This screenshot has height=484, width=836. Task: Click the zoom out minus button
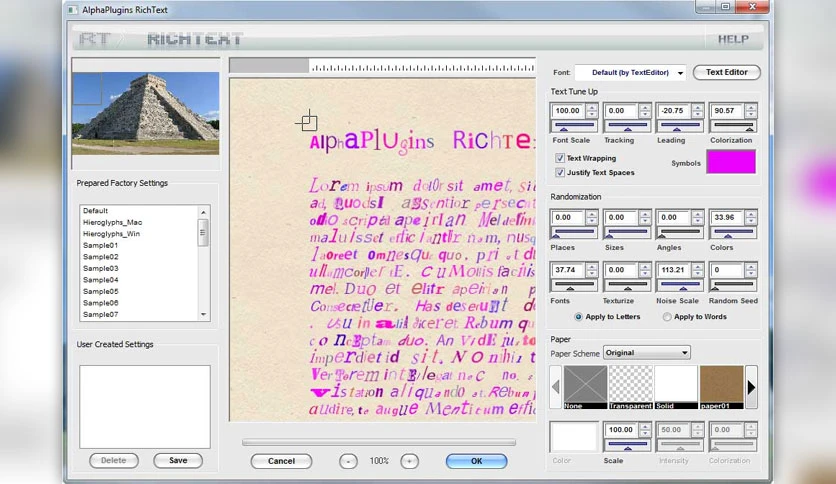[x=348, y=461]
